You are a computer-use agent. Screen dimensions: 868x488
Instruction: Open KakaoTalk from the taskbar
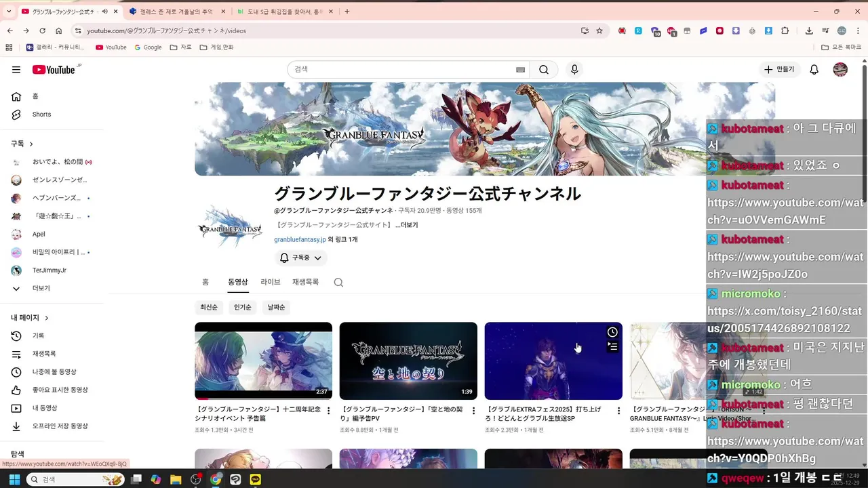[x=256, y=479]
